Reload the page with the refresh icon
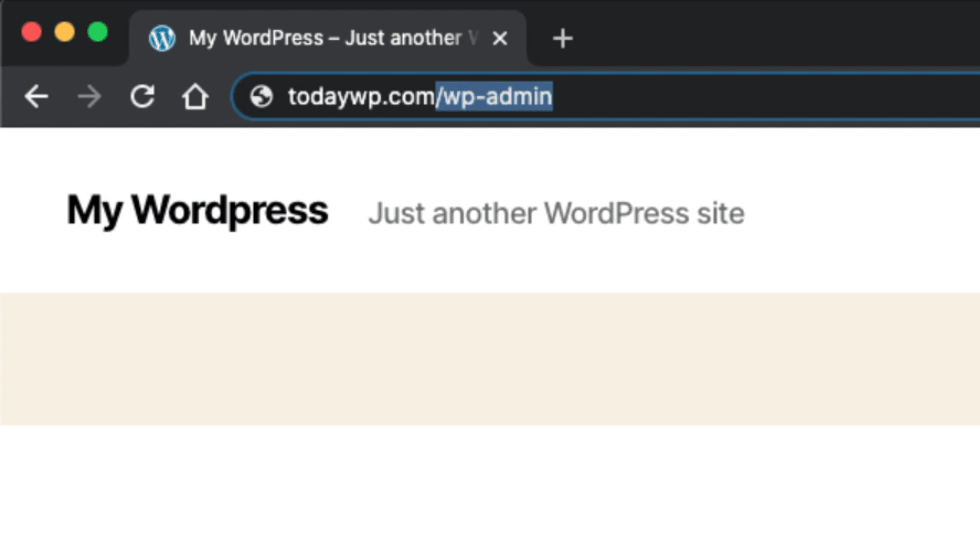Viewport: 980px width, 551px height. pos(142,96)
